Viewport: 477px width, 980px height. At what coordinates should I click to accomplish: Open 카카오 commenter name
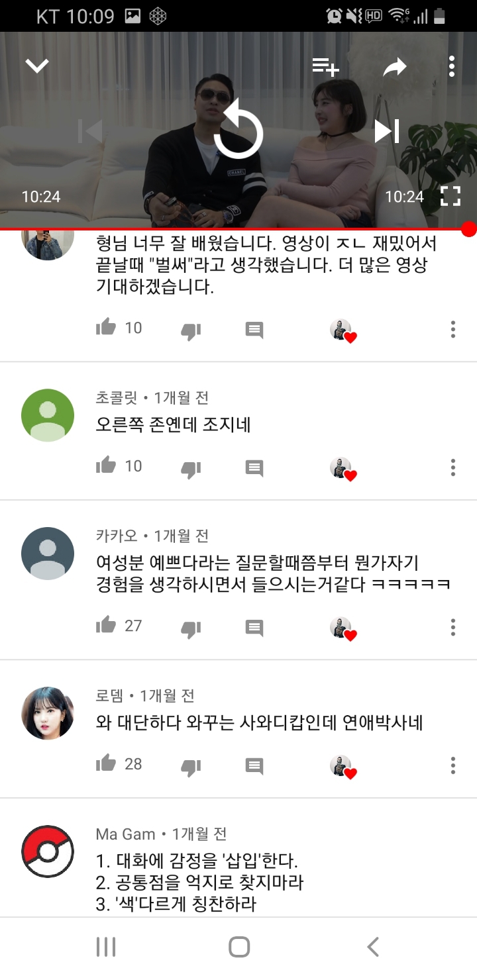point(117,536)
